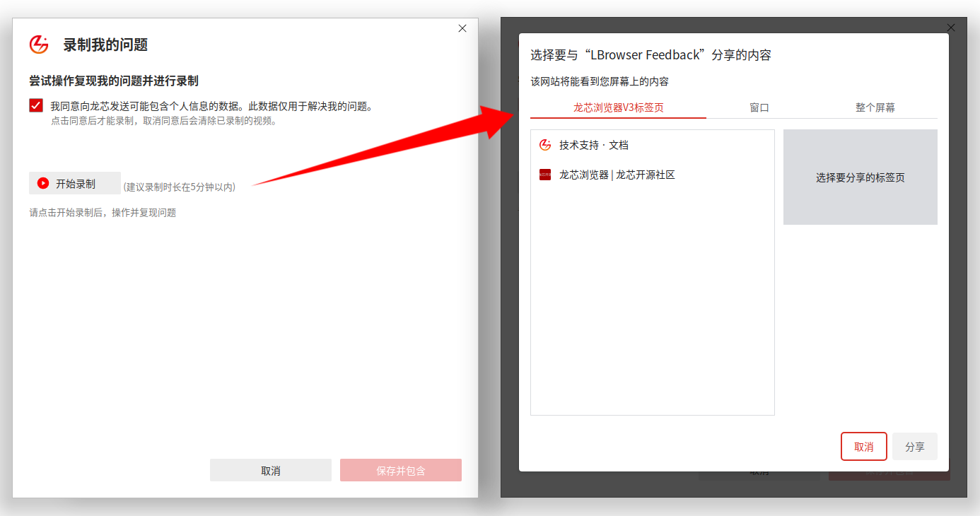This screenshot has height=516, width=980.
Task: Switch to the 整个屏幕 tab
Action: pos(875,108)
